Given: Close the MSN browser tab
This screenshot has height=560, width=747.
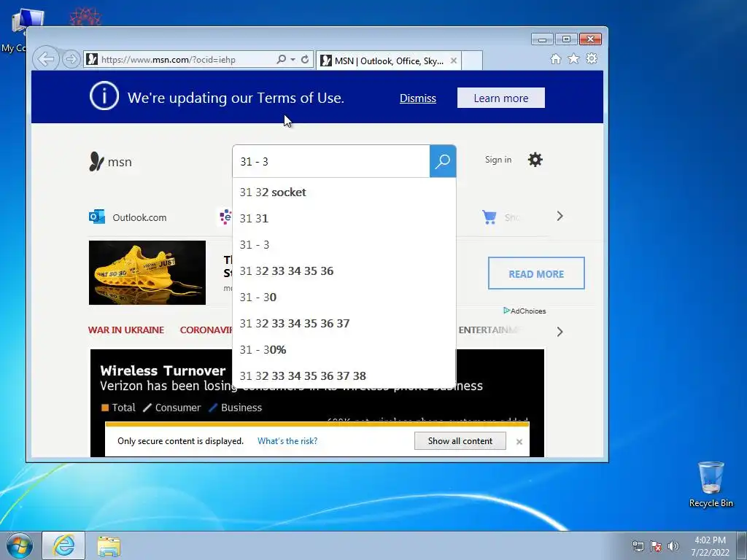Looking at the screenshot, I should coord(454,61).
